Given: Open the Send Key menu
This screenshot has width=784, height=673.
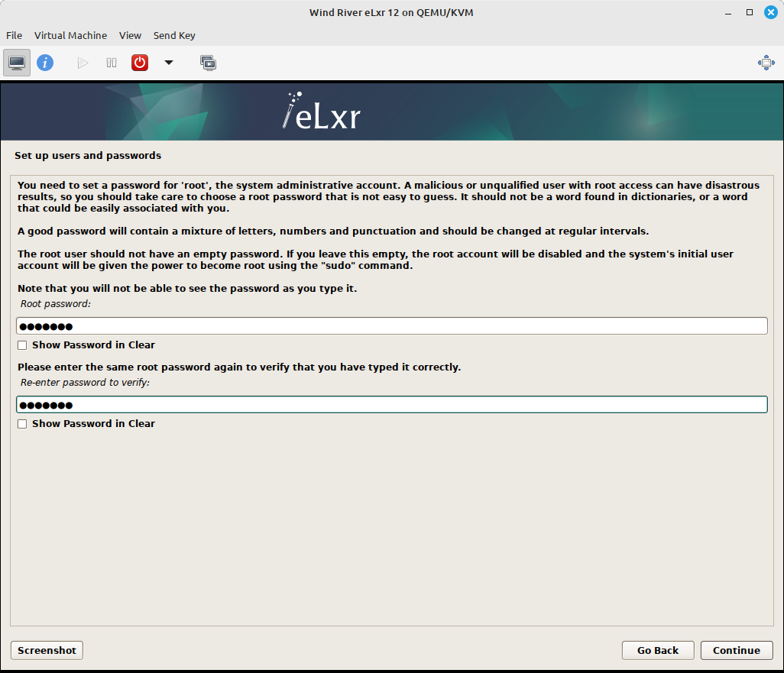Looking at the screenshot, I should tap(174, 35).
